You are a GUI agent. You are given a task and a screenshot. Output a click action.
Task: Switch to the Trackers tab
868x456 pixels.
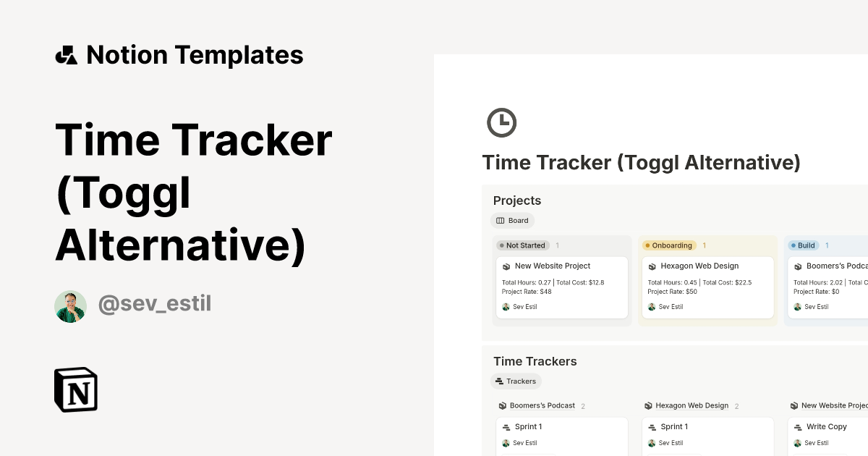coord(516,381)
